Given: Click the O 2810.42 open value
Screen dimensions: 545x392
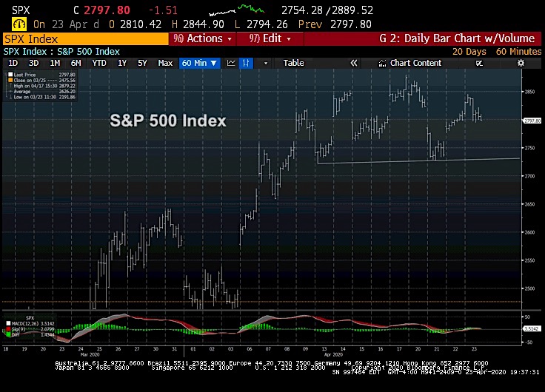Looking at the screenshot, I should click(136, 24).
